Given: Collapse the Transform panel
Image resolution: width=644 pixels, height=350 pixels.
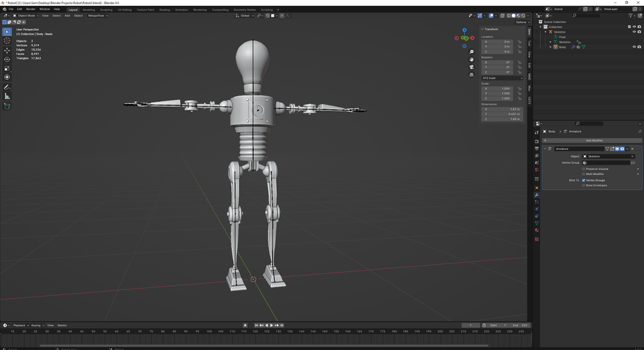Looking at the screenshot, I should [482, 29].
